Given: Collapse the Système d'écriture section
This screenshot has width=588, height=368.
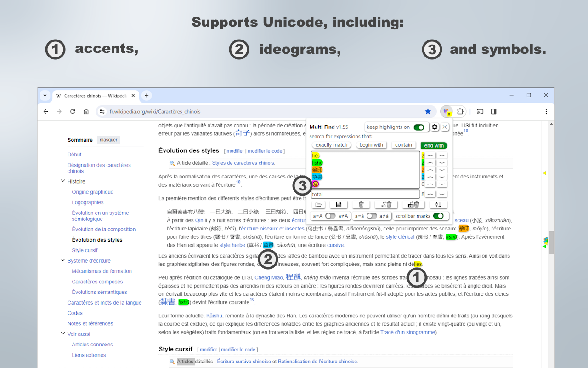Looking at the screenshot, I should pos(63,260).
